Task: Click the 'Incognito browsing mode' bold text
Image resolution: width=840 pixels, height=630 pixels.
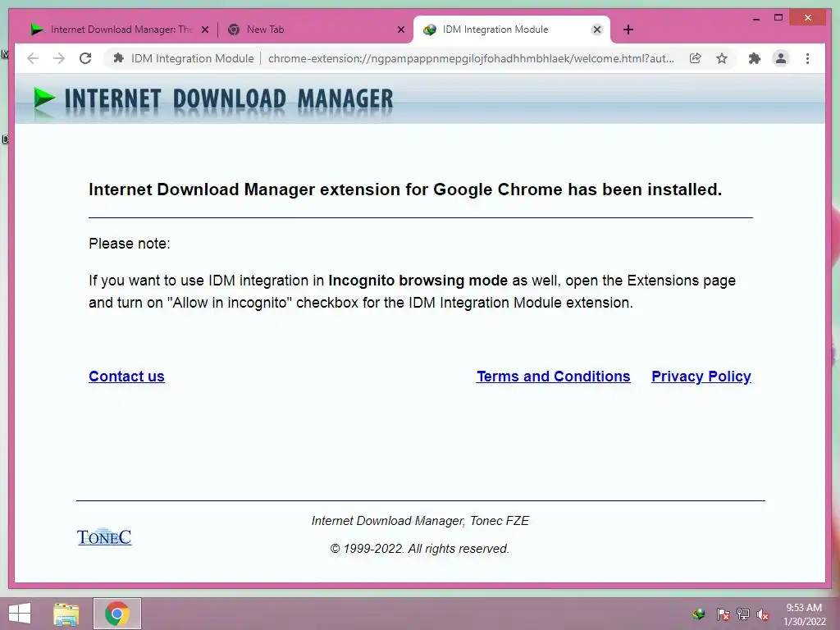Action: point(418,281)
